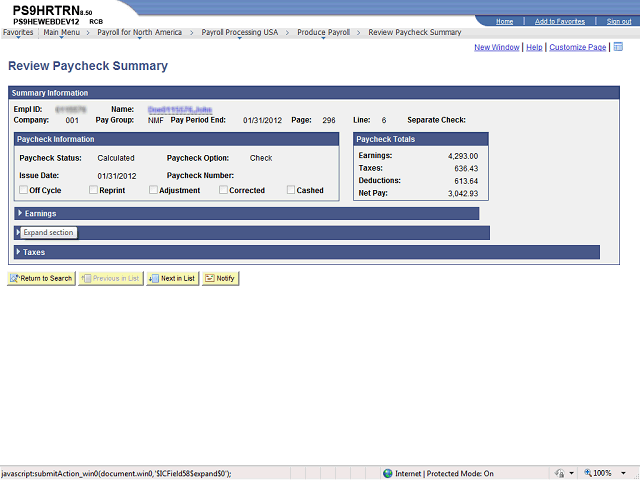Click Add to Favorites link
Screen dimensions: 640x480
pyautogui.click(x=560, y=22)
